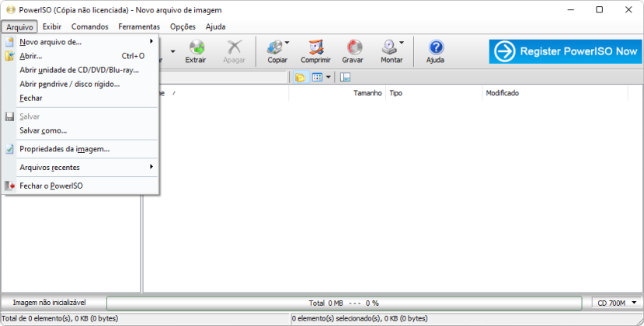Choose Abrir unidade de CD/DVD/Blu-ray

coord(81,70)
